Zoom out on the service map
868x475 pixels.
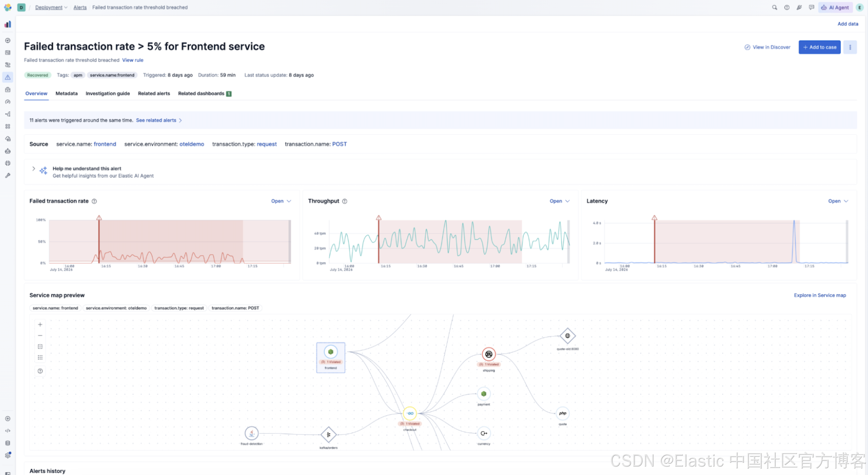tap(40, 336)
